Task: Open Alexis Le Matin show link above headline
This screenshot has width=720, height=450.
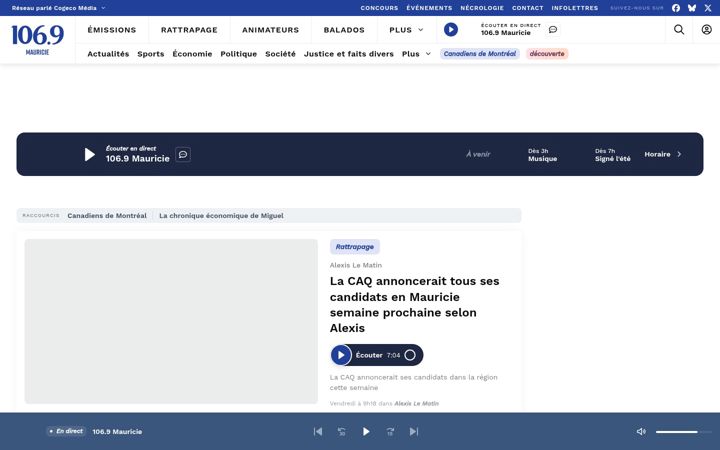Action: 355,265
